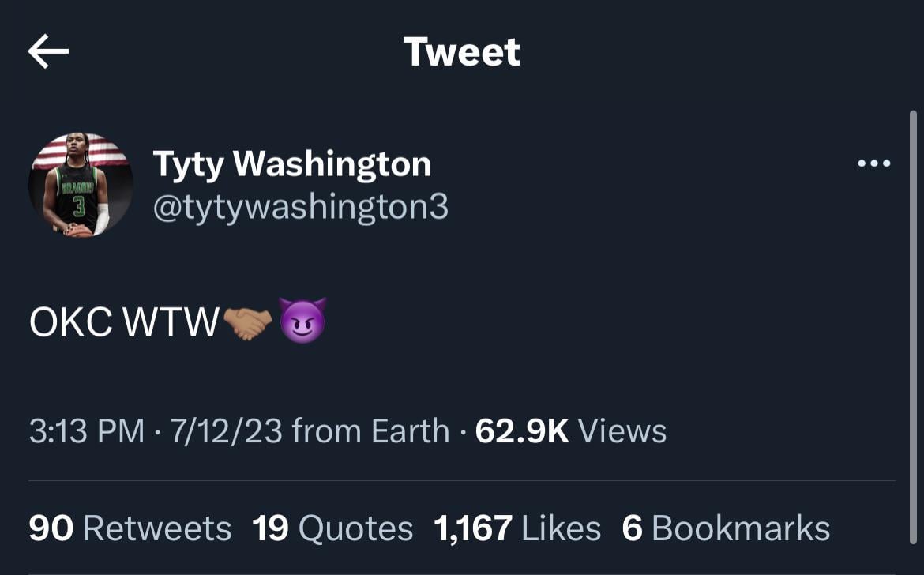Click the 62.9K view count number
The image size is (924, 575).
click(522, 431)
